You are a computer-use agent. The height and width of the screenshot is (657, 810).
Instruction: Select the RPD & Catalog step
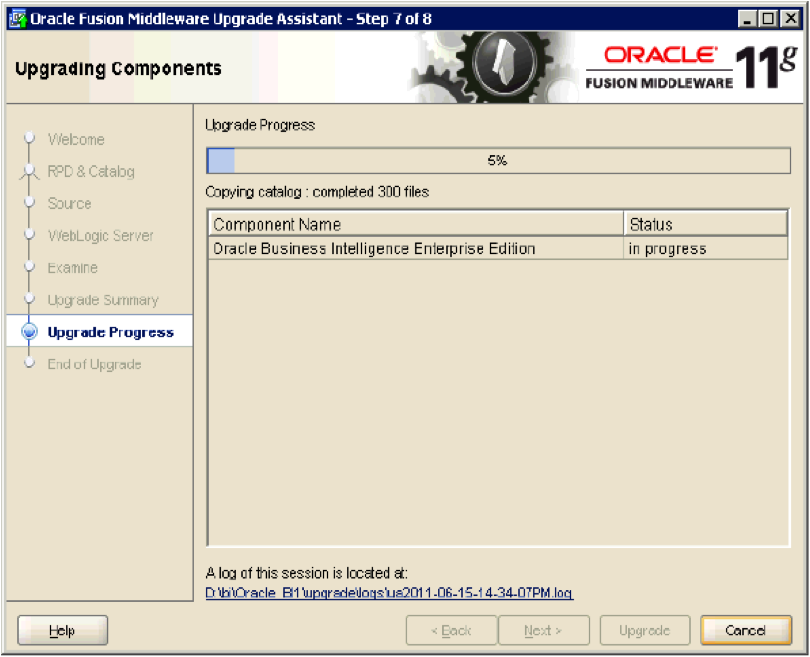pos(91,171)
